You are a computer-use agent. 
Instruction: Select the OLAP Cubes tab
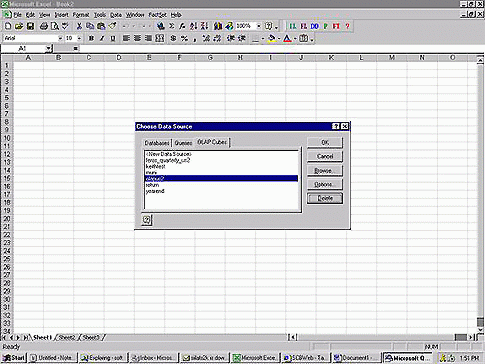pyautogui.click(x=212, y=142)
